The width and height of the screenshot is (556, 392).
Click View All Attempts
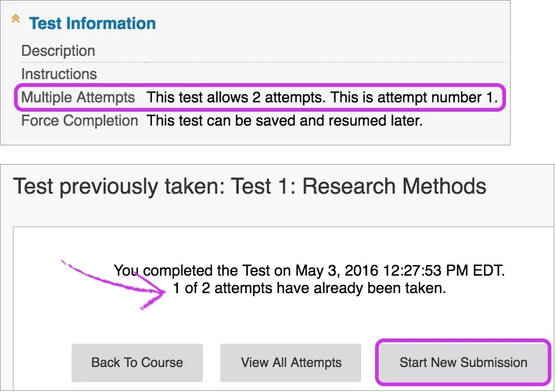click(x=290, y=362)
